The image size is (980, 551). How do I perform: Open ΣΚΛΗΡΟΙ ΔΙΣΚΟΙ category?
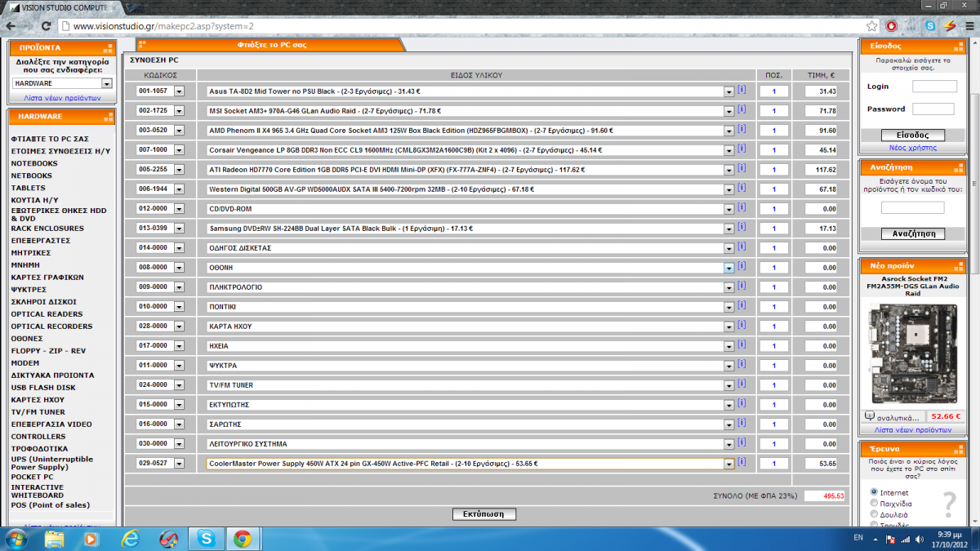tap(46, 302)
